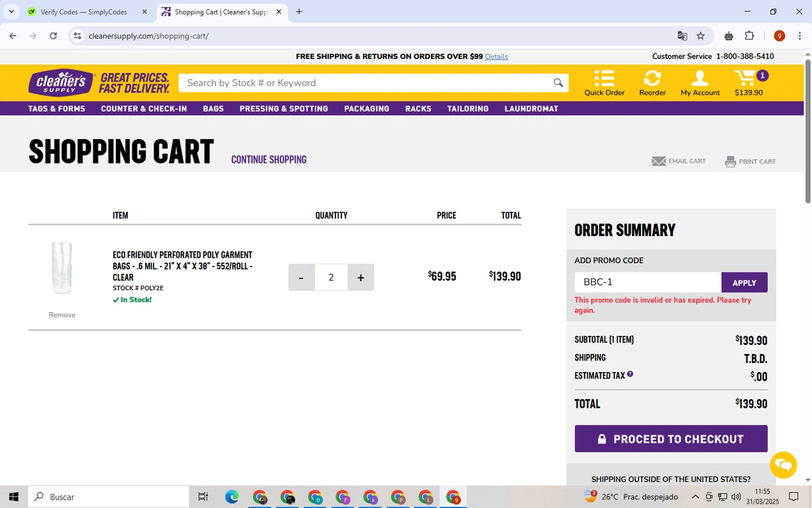Remove the poly garment bags item

[x=62, y=315]
